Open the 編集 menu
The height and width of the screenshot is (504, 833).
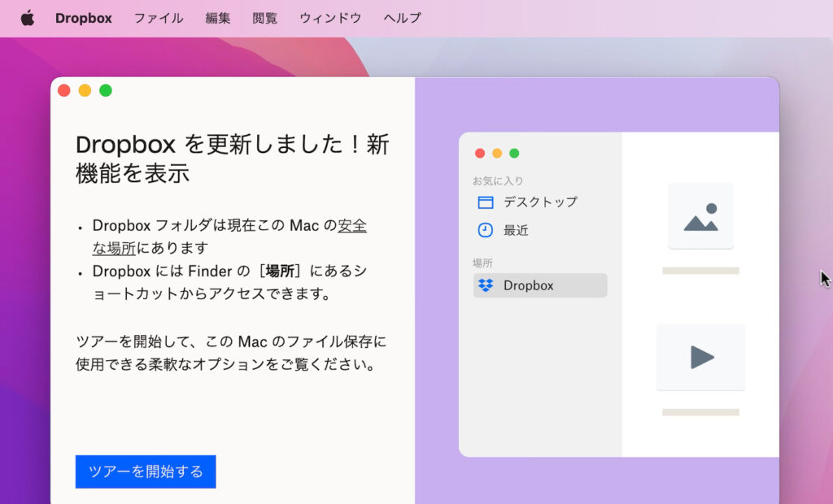[x=217, y=18]
